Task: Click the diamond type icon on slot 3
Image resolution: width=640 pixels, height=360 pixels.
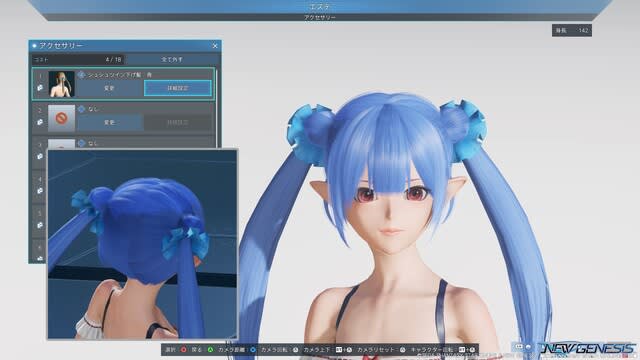Action: [x=81, y=143]
